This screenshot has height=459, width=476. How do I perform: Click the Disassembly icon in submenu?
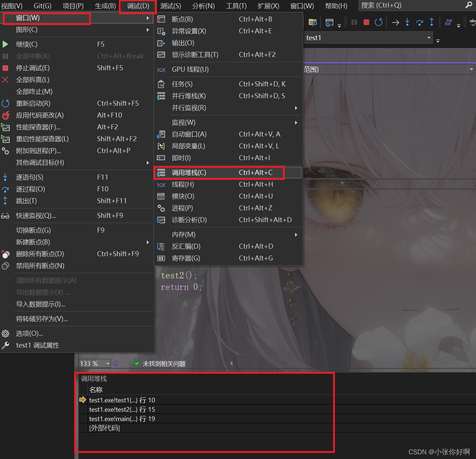(x=161, y=247)
